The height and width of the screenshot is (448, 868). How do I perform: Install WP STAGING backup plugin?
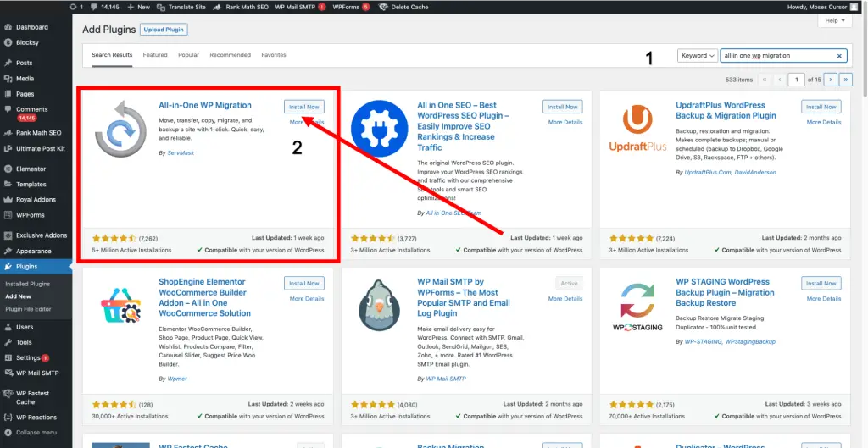pyautogui.click(x=821, y=283)
